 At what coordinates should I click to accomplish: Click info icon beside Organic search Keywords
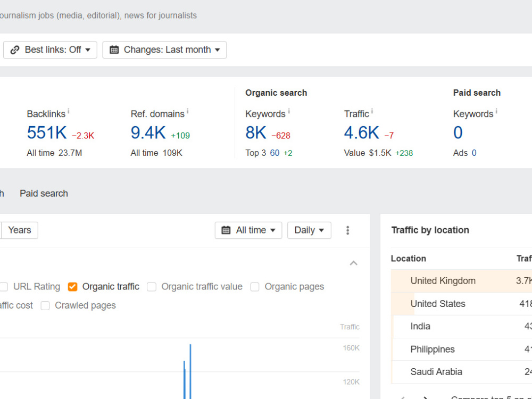[289, 111]
